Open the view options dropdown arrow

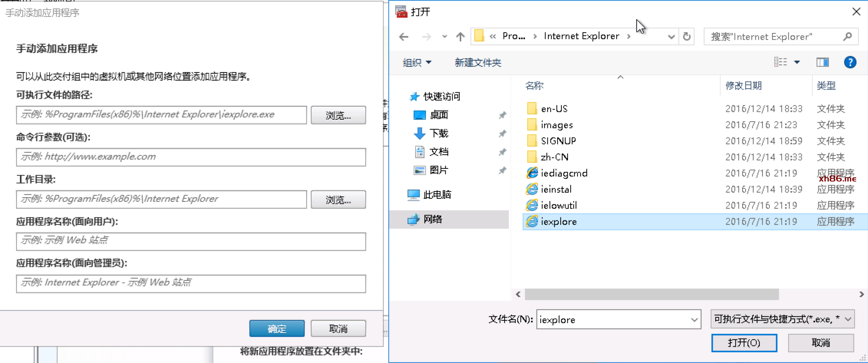coord(797,62)
